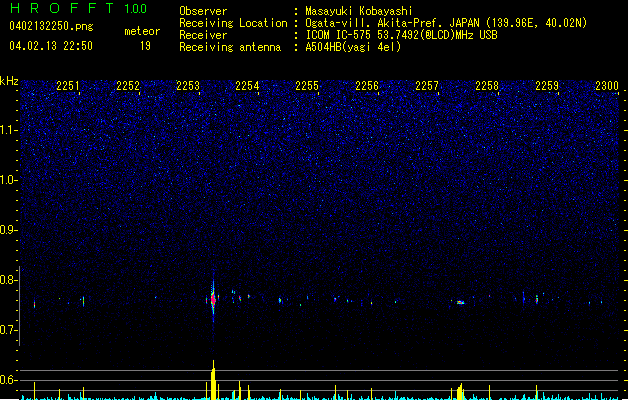The width and height of the screenshot is (629, 400).
Task: Select the ICOM IC-575 receiver text
Action: pos(402,35)
